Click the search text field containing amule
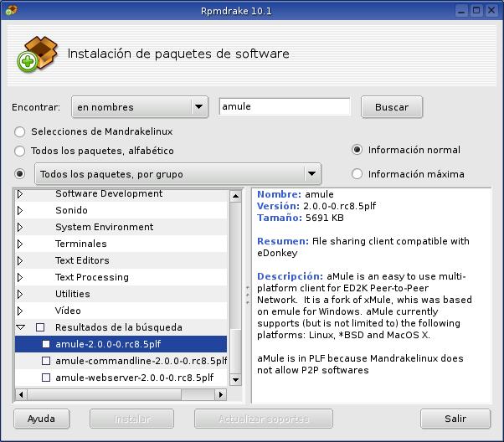This screenshot has height=442, width=504. click(285, 107)
